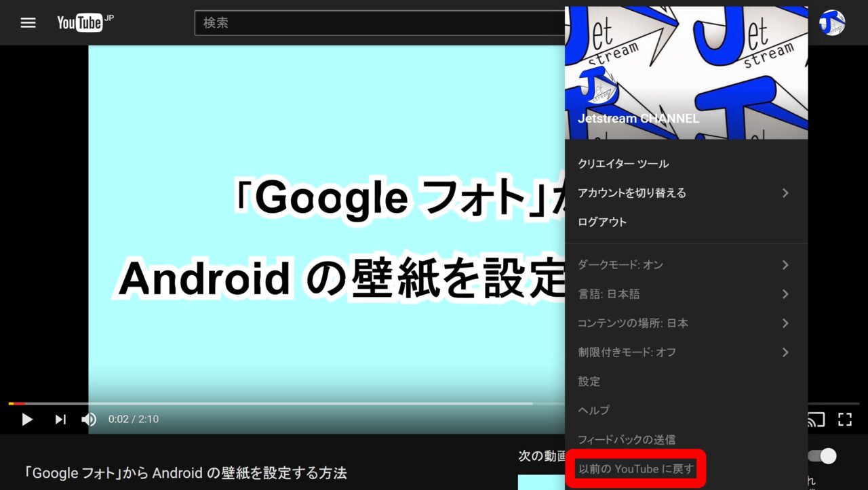
Task: Toggle the autoplay switch
Action: (822, 456)
